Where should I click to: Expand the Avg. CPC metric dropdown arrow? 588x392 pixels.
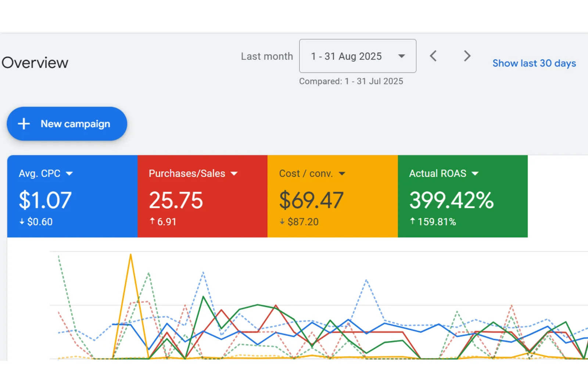(x=69, y=174)
